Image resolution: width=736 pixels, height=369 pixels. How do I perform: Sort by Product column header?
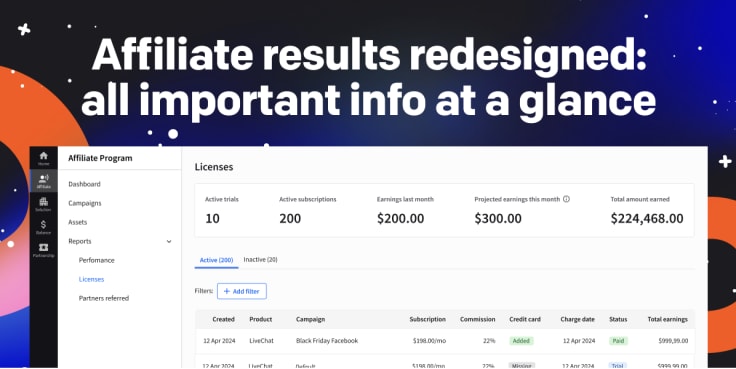261,319
